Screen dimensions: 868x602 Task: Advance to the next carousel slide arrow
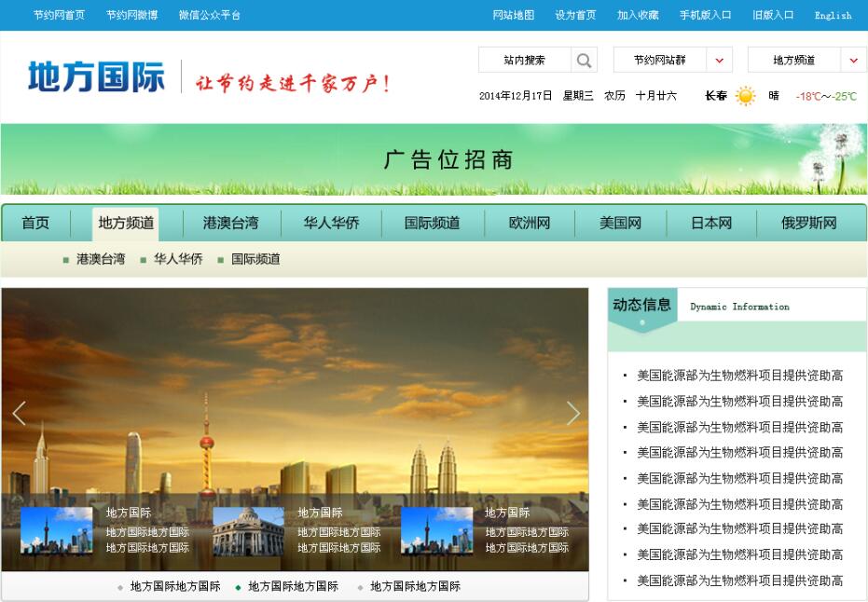[x=573, y=414]
